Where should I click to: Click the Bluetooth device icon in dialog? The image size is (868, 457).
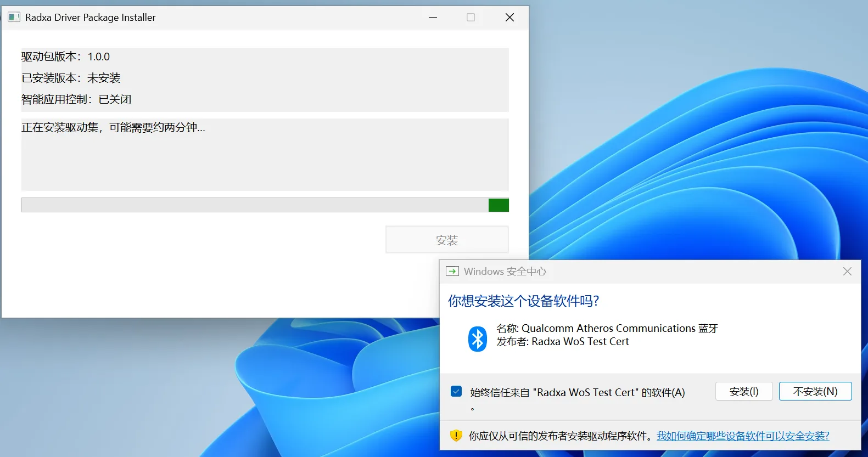478,339
